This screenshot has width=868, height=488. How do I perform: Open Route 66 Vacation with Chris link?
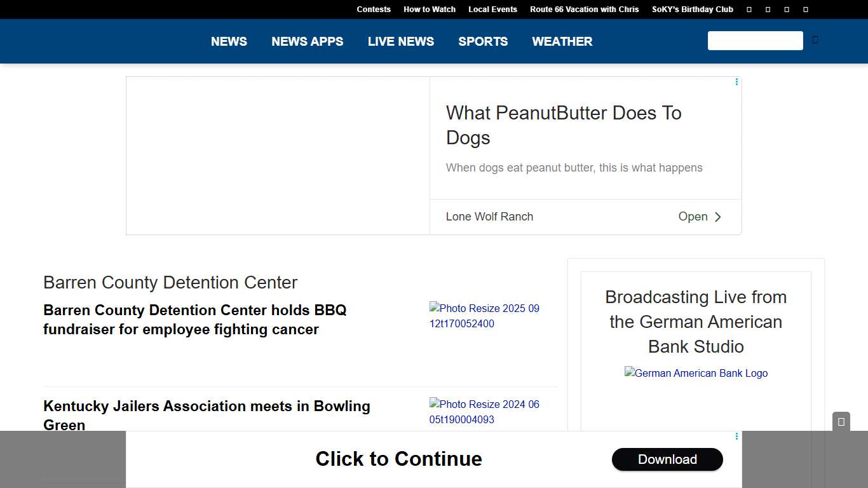click(584, 10)
